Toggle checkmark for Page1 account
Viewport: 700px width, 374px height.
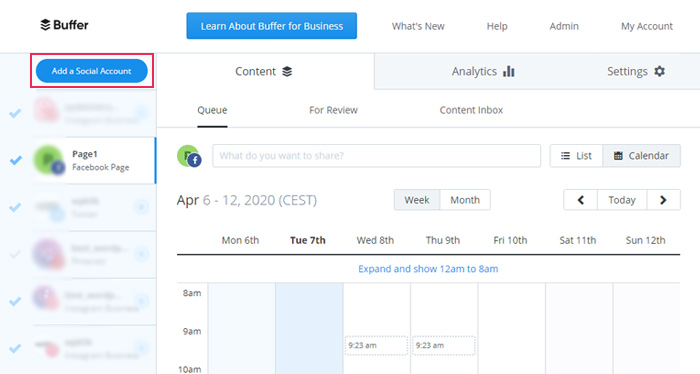(16, 160)
